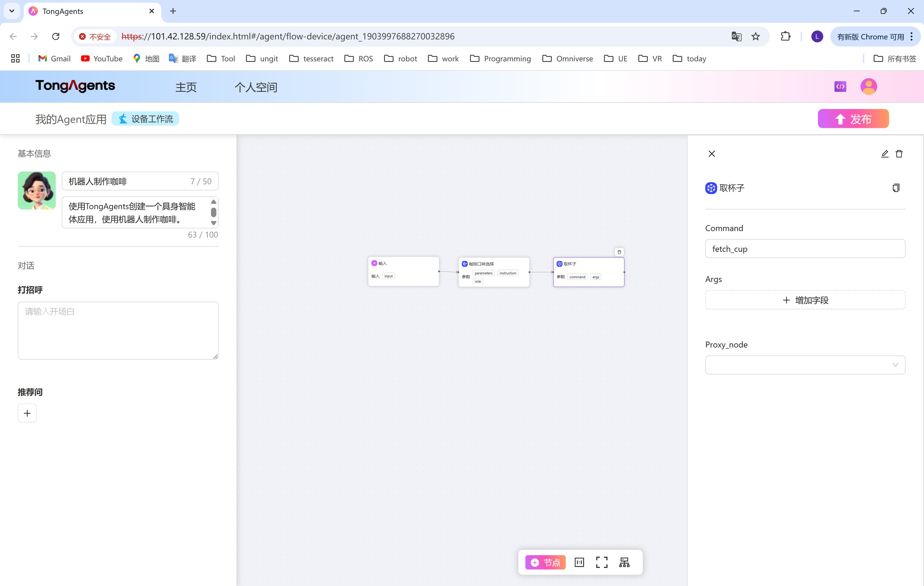Click trash icon in node panel header
924x586 pixels.
point(899,154)
